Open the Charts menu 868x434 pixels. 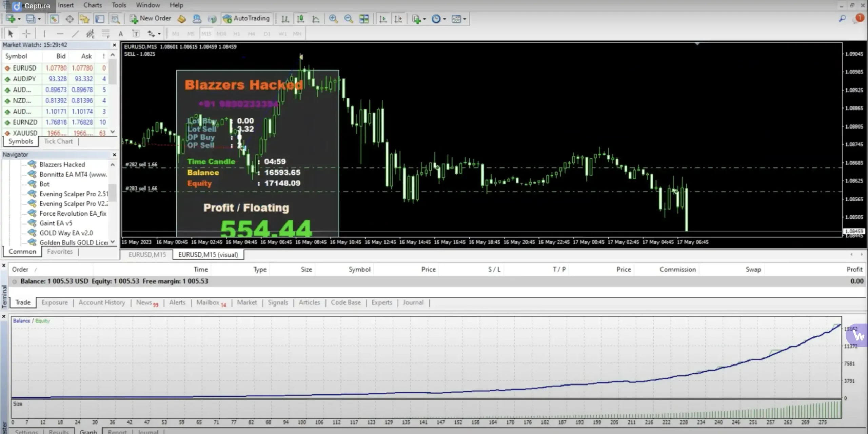pyautogui.click(x=93, y=5)
